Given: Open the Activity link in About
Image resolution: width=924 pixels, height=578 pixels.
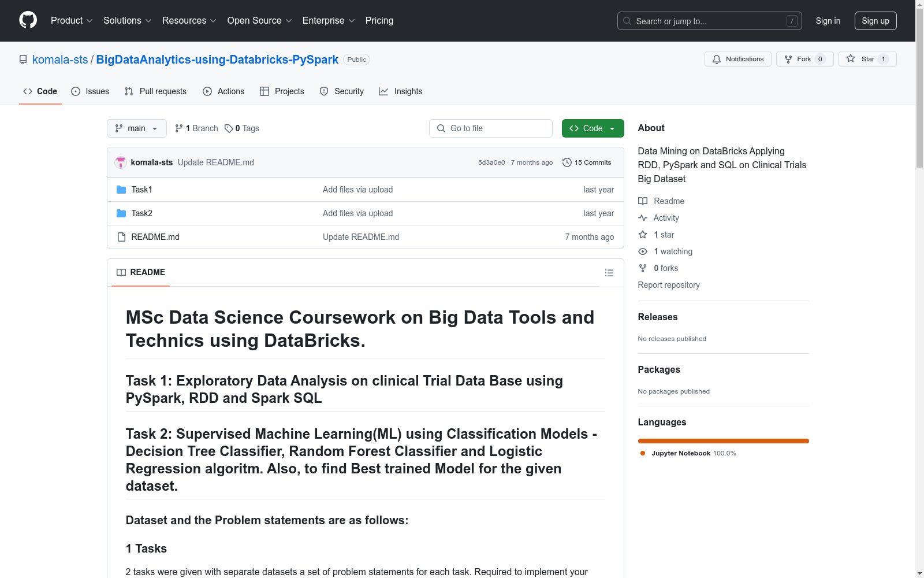Looking at the screenshot, I should click(x=666, y=218).
